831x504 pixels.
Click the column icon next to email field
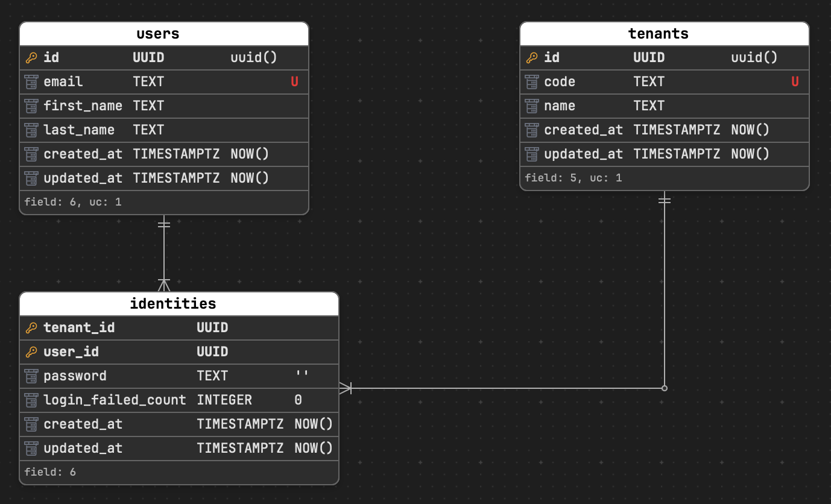(31, 81)
